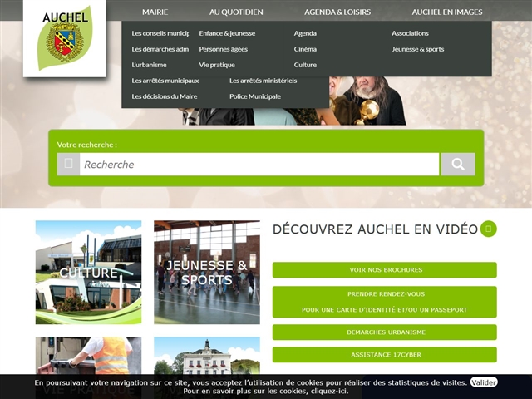Open the AU QUOTIDIEN menu
The height and width of the screenshot is (399, 532).
coord(236,12)
